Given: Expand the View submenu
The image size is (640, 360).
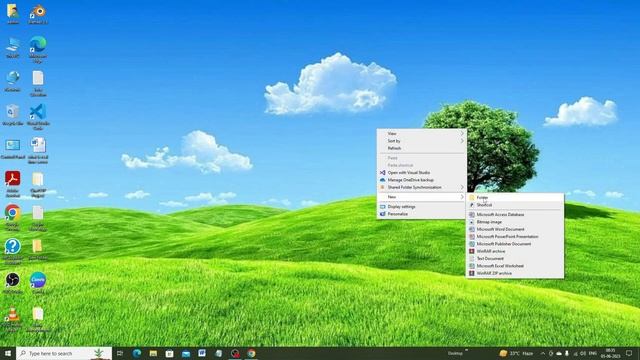Looking at the screenshot, I should pyautogui.click(x=422, y=133).
